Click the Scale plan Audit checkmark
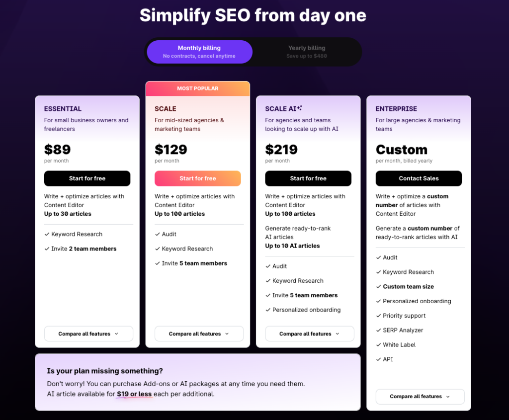This screenshot has width=509, height=420. click(158, 234)
